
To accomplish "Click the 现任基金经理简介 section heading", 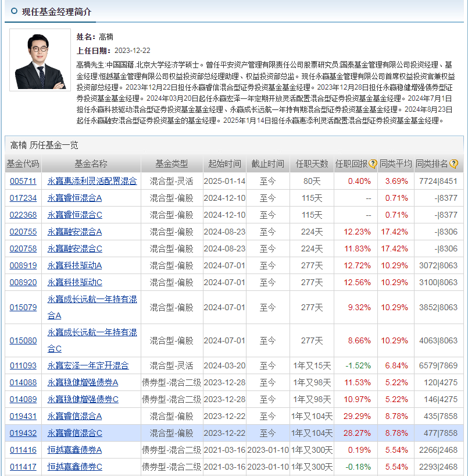I will tap(56, 12).
